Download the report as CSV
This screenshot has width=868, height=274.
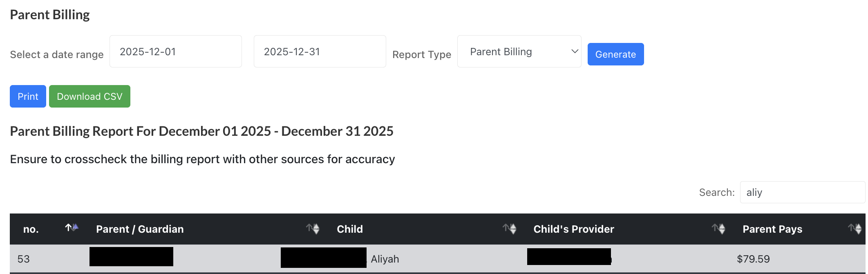(89, 97)
